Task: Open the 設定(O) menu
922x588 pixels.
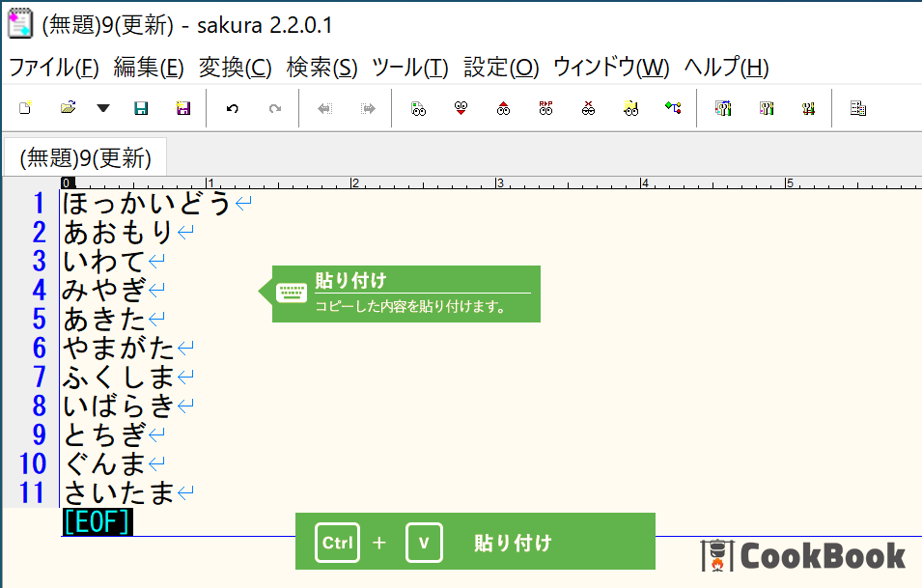Action: [501, 67]
